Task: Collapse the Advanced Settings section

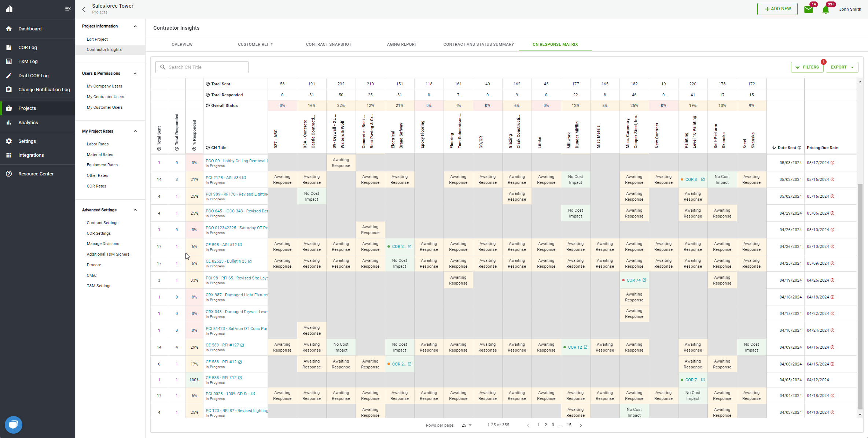Action: pos(135,210)
